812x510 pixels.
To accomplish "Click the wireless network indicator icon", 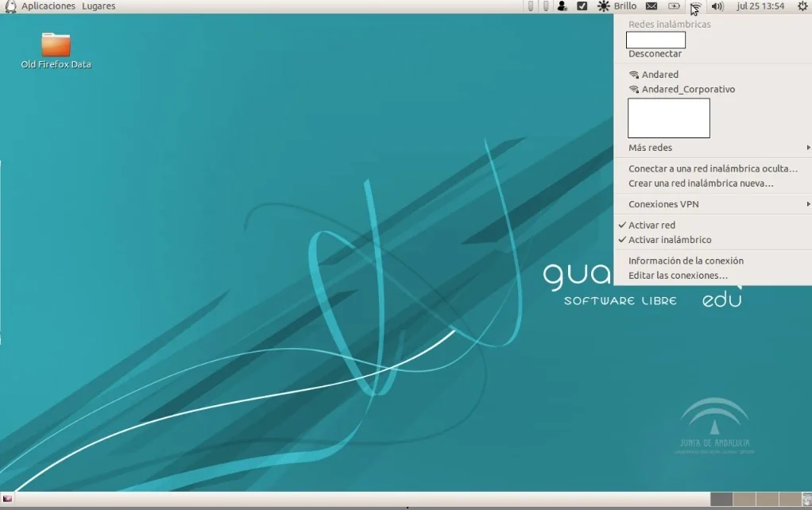I will click(695, 6).
